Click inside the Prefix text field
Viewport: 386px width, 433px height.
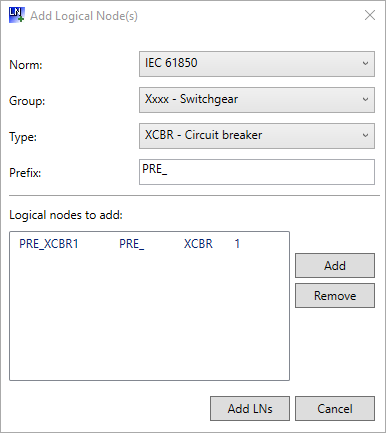257,172
